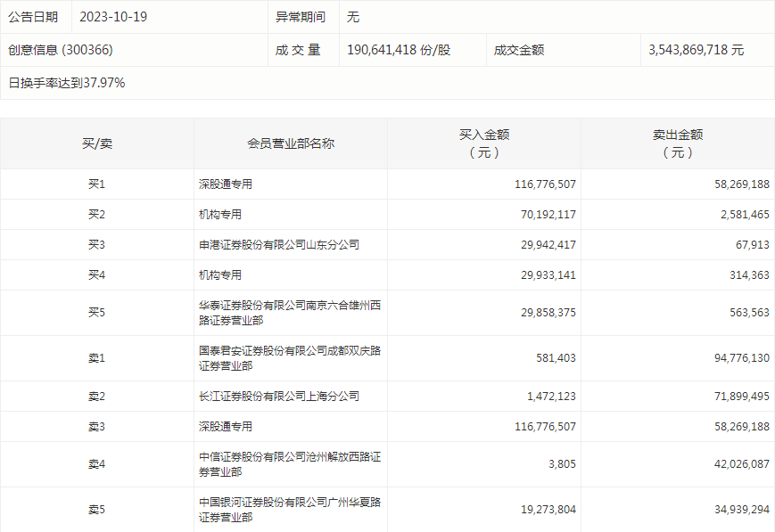Click buy amount 29,858,375

click(548, 313)
